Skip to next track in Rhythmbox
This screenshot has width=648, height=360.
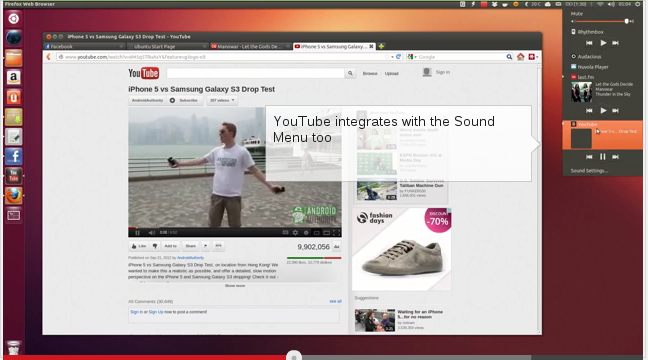pos(615,43)
